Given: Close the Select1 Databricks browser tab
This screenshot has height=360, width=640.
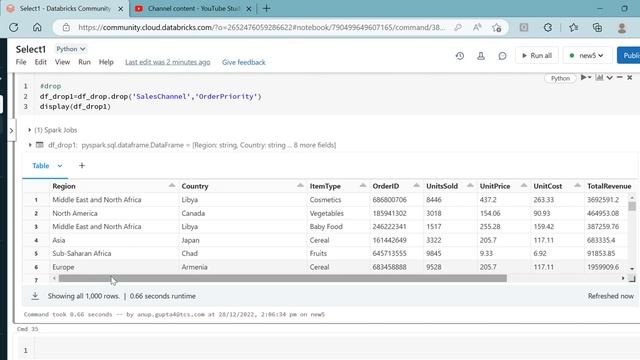Looking at the screenshot, I should click(x=121, y=9).
